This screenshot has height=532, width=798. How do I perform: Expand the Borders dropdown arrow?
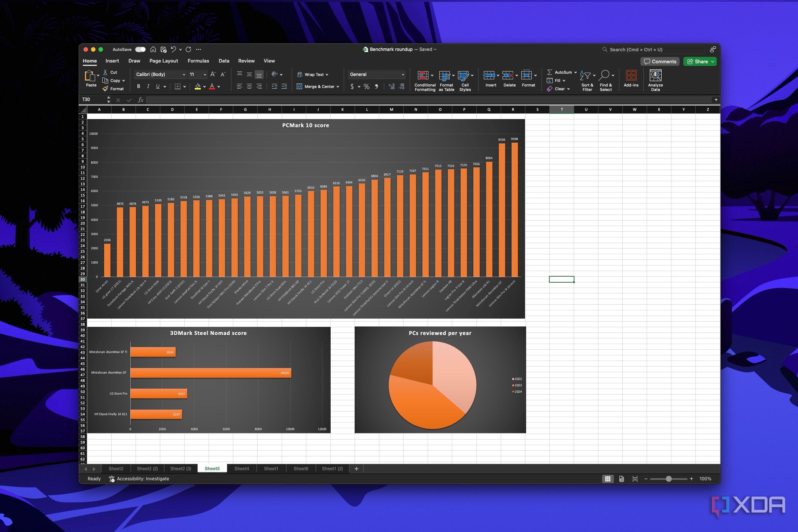[x=185, y=86]
